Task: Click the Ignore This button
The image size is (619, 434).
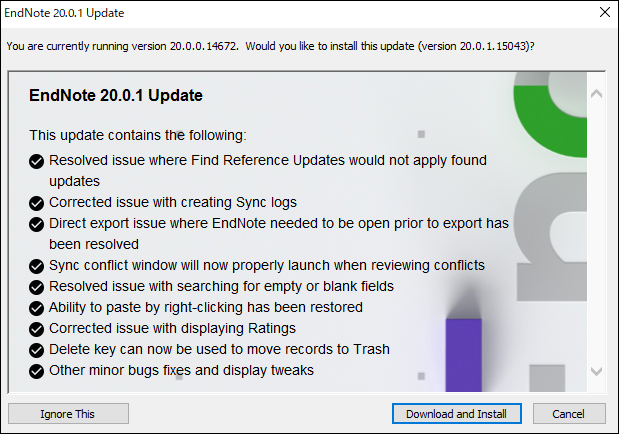Action: pos(68,413)
